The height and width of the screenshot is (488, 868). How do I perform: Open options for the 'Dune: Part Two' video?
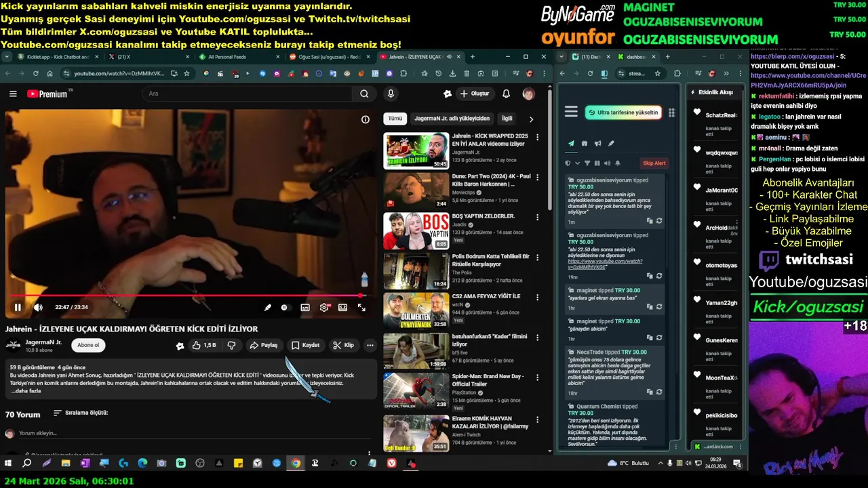click(538, 176)
